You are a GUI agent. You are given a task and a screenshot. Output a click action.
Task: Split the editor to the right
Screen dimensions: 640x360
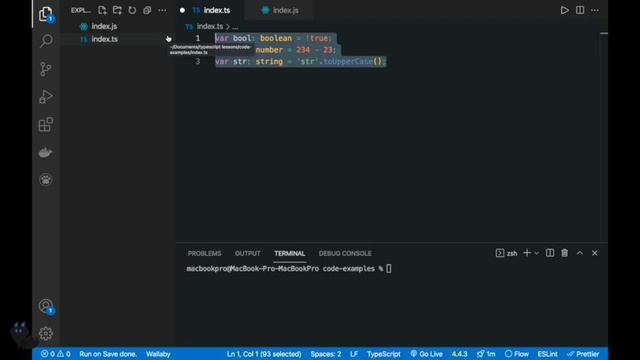(580, 10)
